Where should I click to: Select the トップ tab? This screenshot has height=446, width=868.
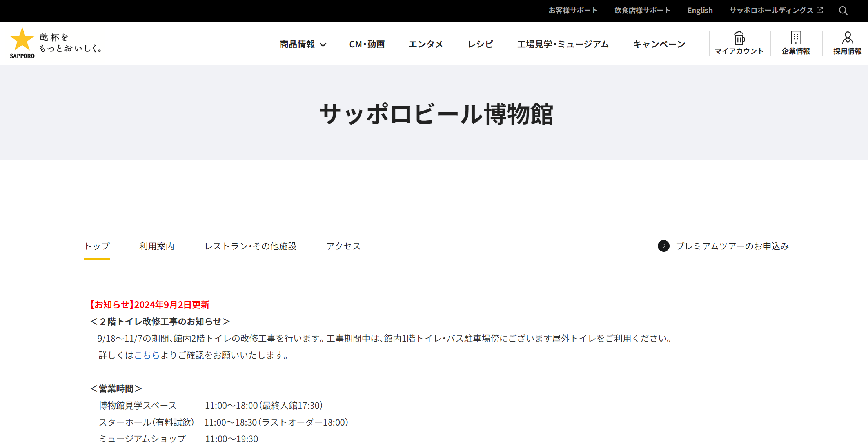[97, 246]
